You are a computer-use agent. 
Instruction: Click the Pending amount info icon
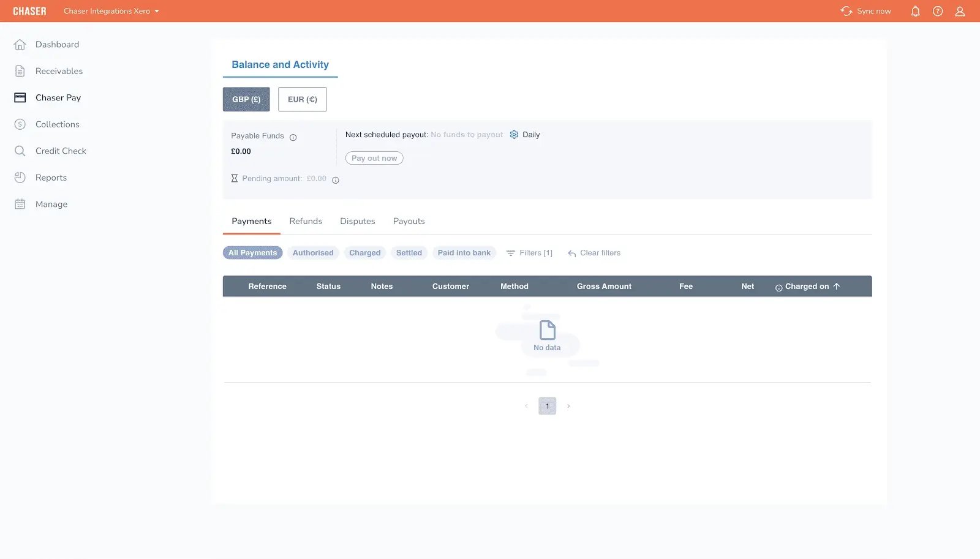[335, 180]
